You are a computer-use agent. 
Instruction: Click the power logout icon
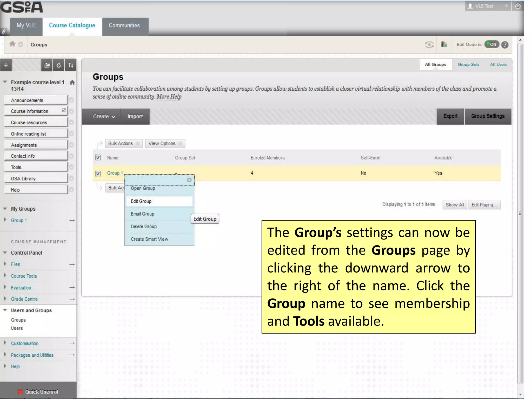click(x=517, y=6)
